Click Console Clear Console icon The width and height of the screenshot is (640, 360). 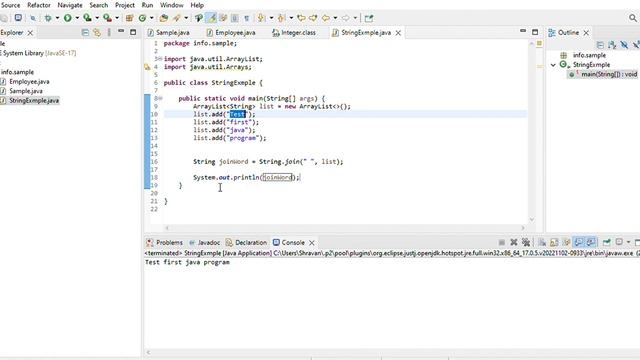[x=542, y=242]
